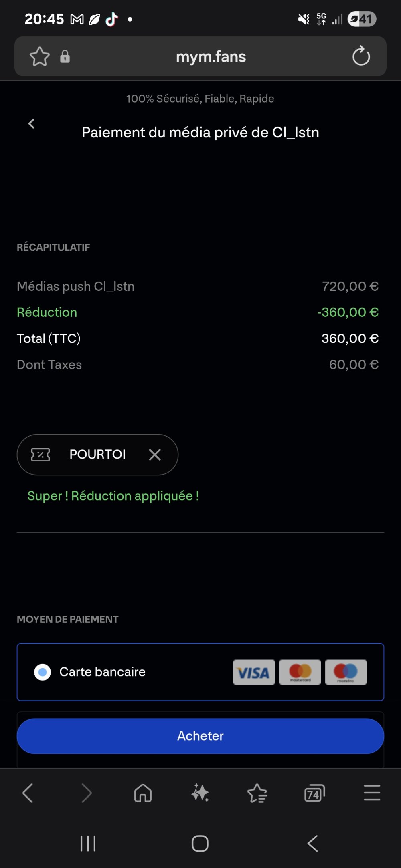Tap the Maestro card logo
The width and height of the screenshot is (401, 868).
click(346, 672)
